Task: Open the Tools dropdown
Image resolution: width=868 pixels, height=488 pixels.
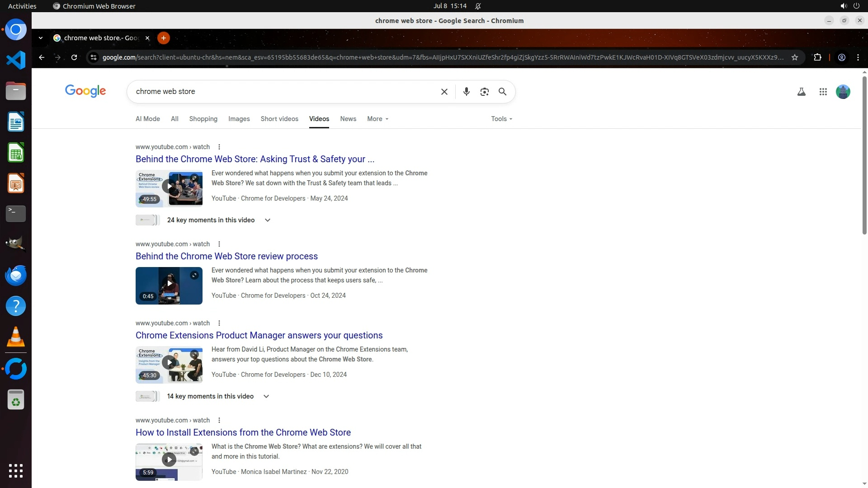Action: tap(501, 119)
